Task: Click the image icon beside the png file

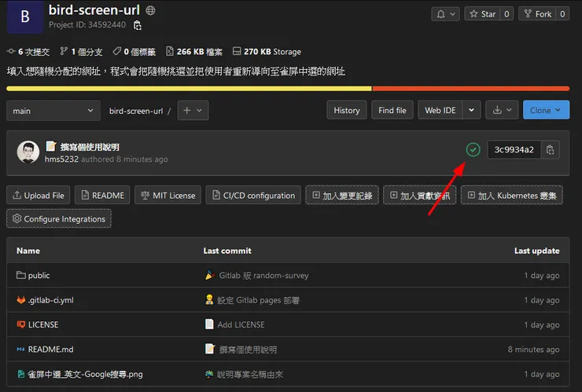Action: pos(21,374)
